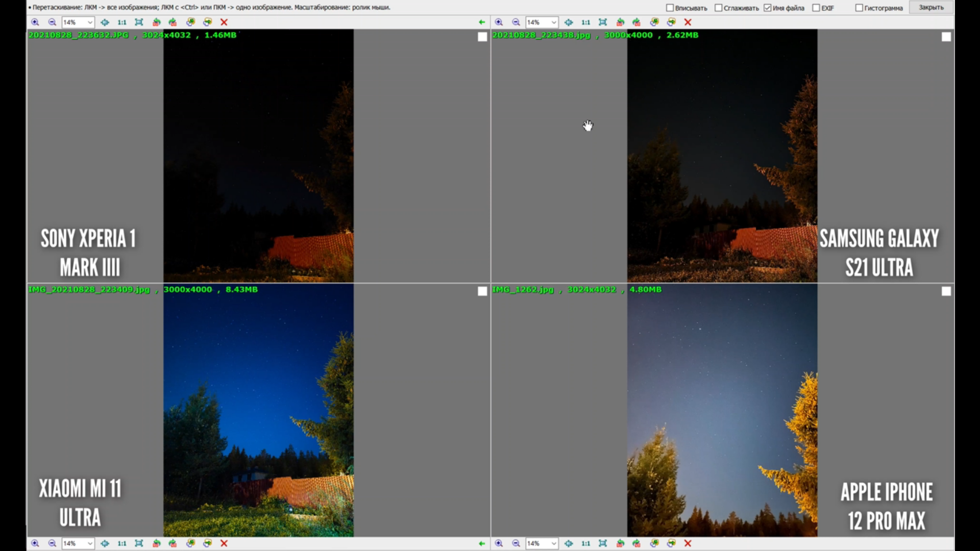Click green arrow at top-left panel's right edge
The width and height of the screenshot is (980, 551).
[x=481, y=22]
